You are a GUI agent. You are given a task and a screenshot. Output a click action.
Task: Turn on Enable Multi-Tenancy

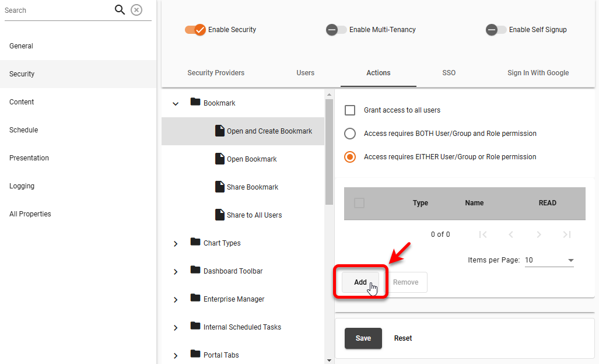(336, 30)
